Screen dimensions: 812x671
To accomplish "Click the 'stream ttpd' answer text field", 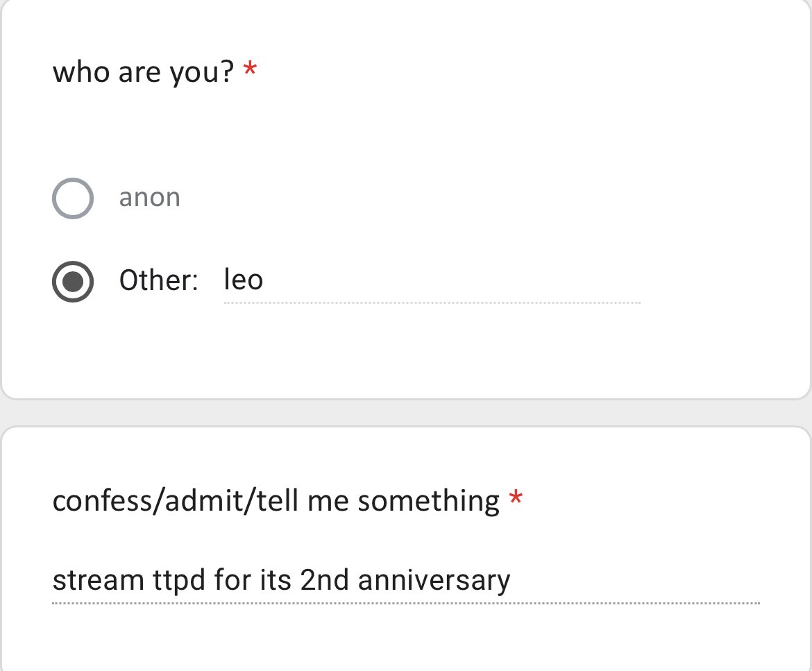I will 405,580.
